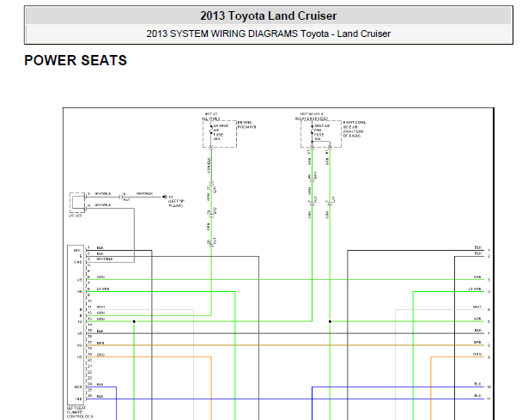The height and width of the screenshot is (420, 522).
Task: Click the '2013 SYSTEM WIRING DIAGRAMS' subtitle line
Action: coord(269,33)
